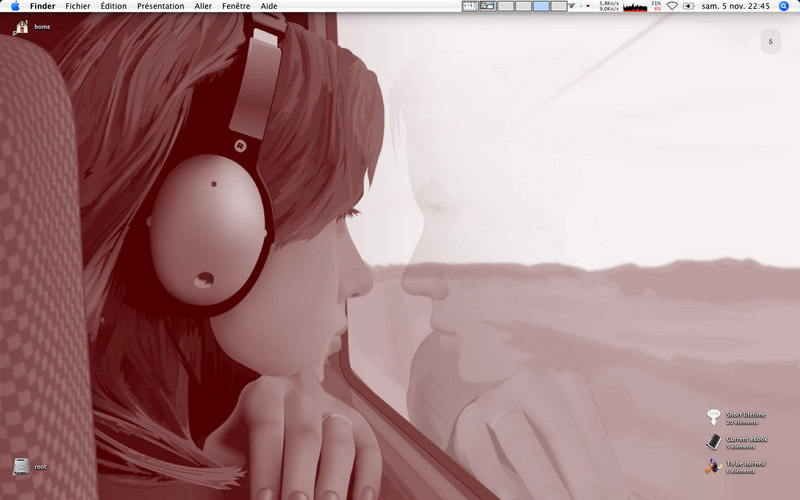Image resolution: width=800 pixels, height=500 pixels.
Task: Click the 'root' disk label
Action: [x=40, y=467]
